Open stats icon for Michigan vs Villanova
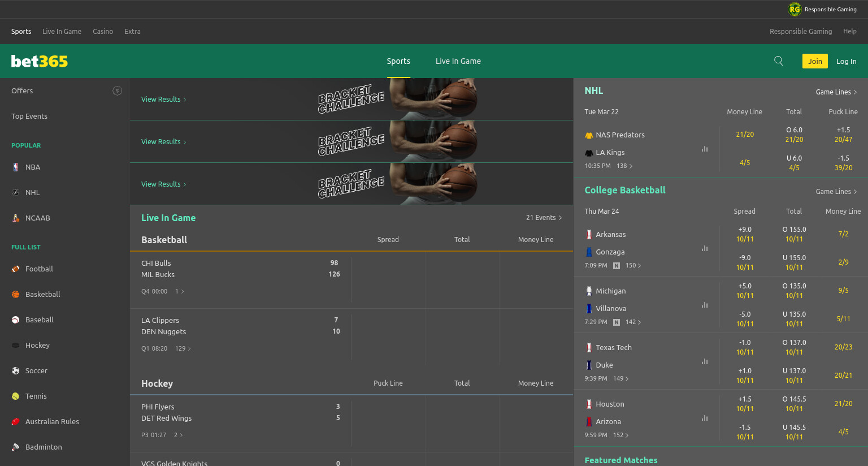The width and height of the screenshot is (868, 466). (x=705, y=305)
